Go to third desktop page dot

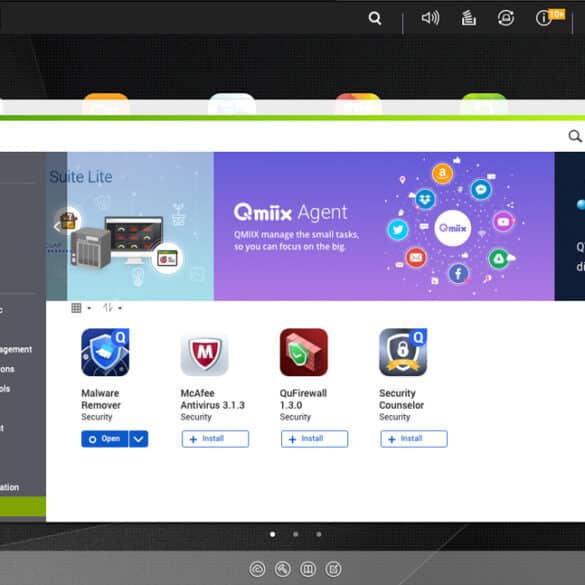(319, 534)
